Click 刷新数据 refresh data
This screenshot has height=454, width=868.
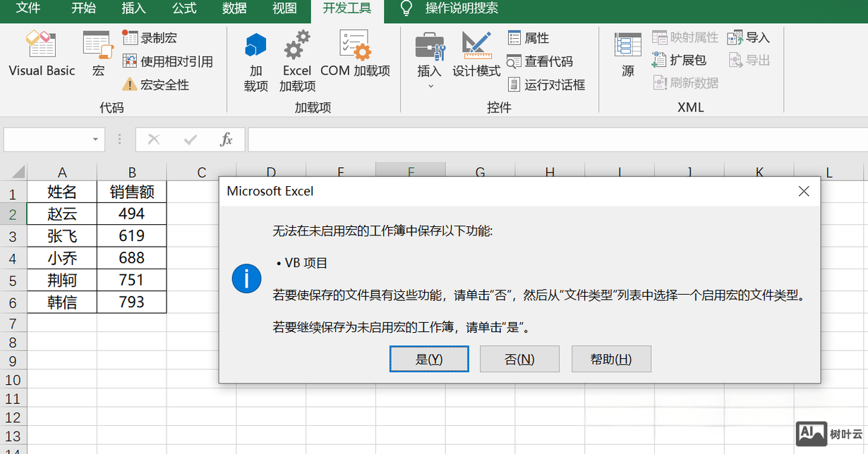(x=685, y=82)
